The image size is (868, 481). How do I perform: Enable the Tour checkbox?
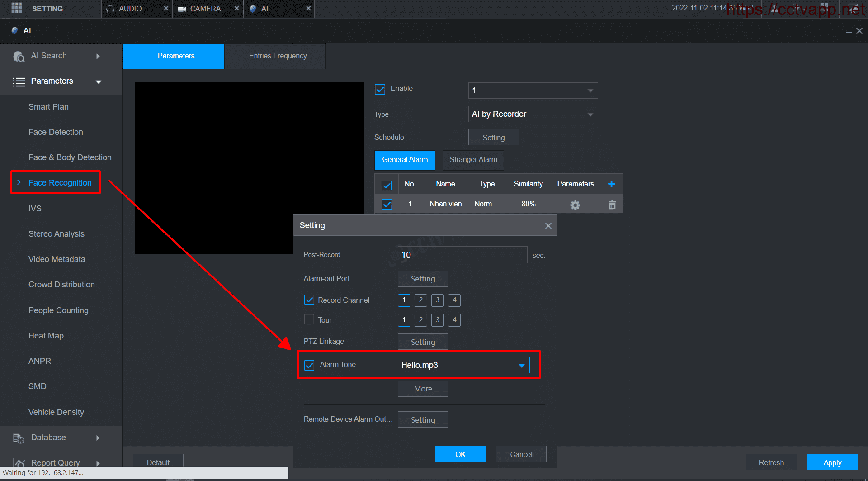309,319
